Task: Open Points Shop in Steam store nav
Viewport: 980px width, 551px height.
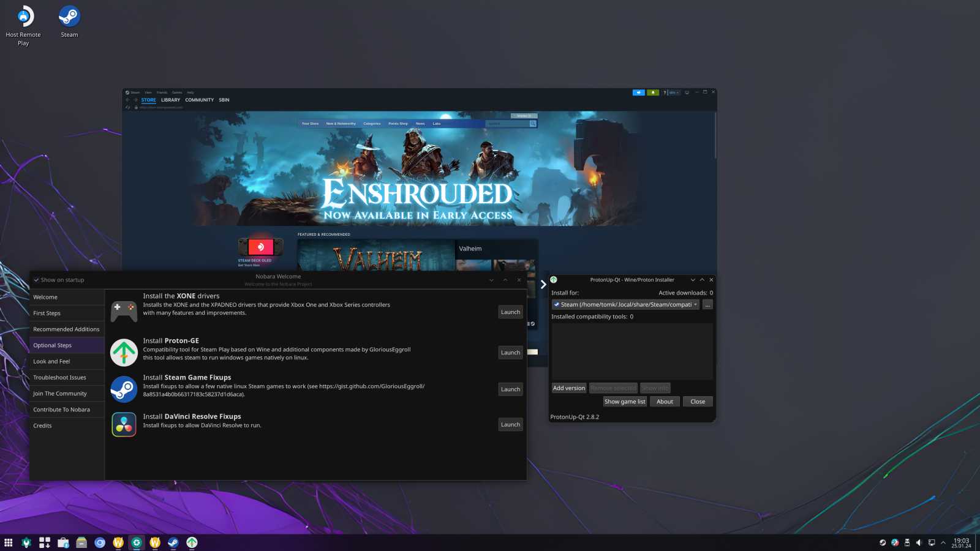Action: (398, 124)
